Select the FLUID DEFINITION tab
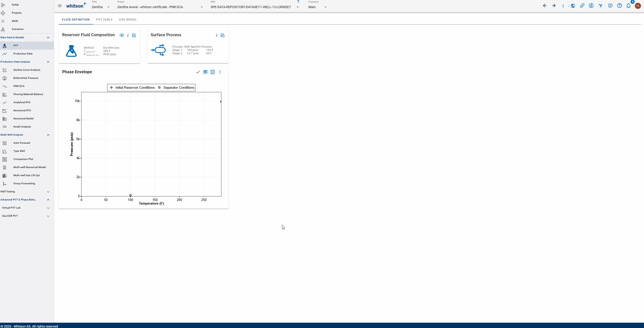This screenshot has height=328, width=644. (76, 20)
